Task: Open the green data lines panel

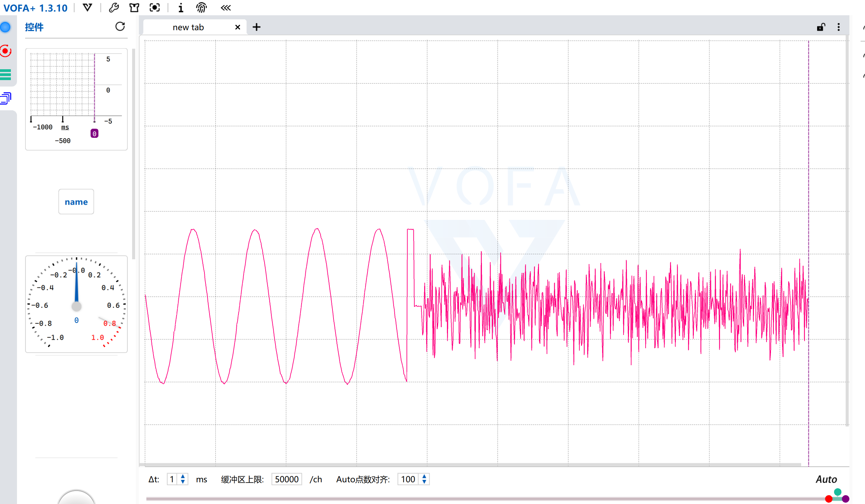Action: 5,74
